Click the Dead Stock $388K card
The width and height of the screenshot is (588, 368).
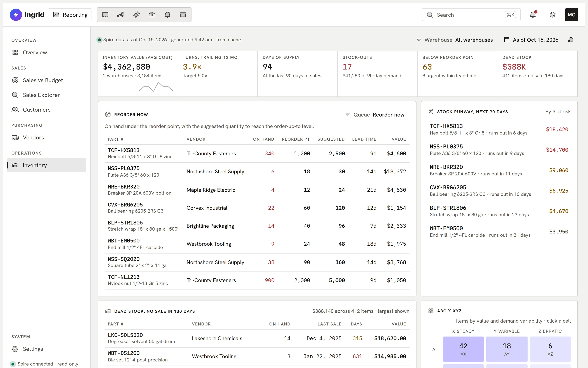[537, 74]
